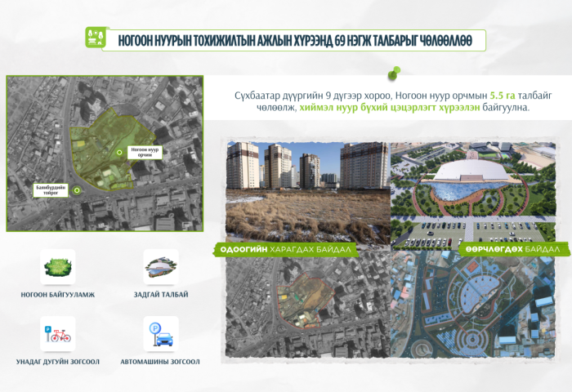Click the Унадаг дугуйн зогсоол bicycle parking icon
The height and width of the screenshot is (392, 572).
[57, 333]
